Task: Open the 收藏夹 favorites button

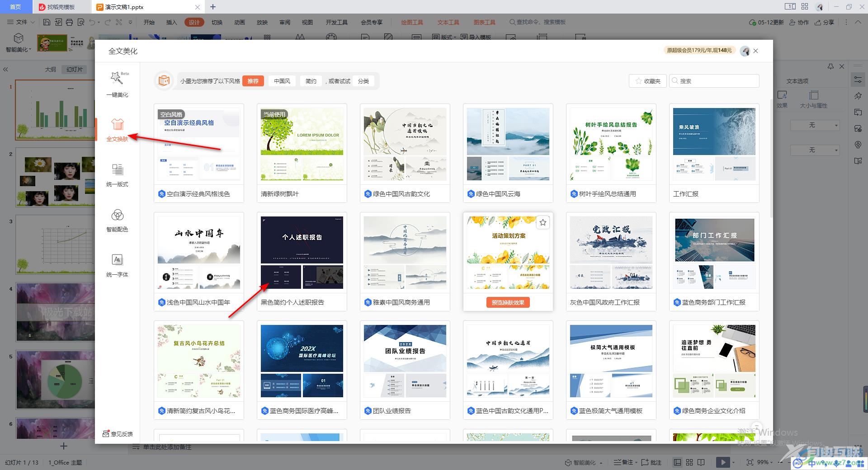Action: [x=648, y=81]
